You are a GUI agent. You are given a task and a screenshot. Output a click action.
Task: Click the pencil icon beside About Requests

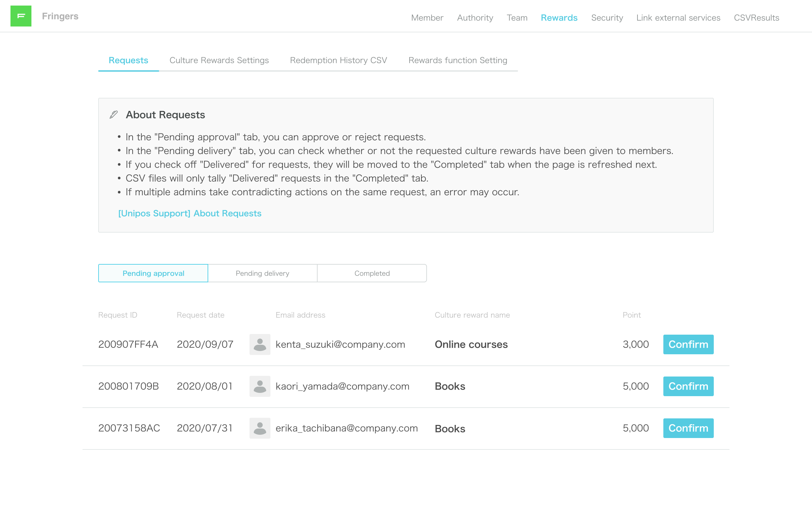pos(114,115)
